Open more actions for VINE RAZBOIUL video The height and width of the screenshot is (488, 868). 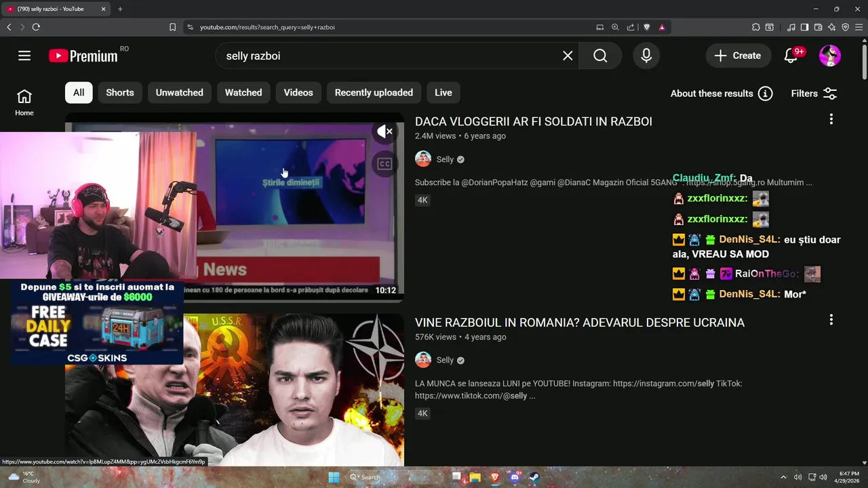(x=831, y=320)
